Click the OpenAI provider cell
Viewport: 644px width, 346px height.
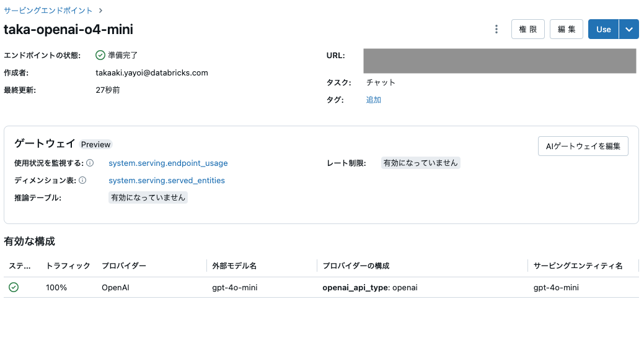pos(115,287)
